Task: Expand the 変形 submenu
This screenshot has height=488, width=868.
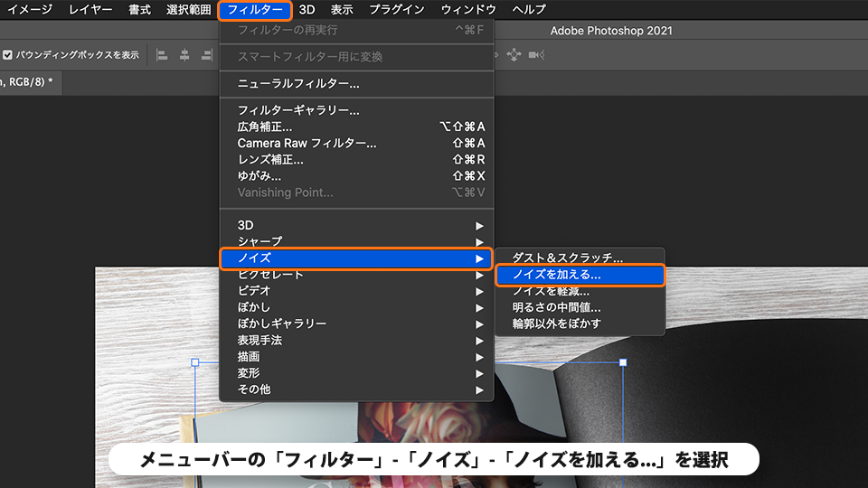Action: tap(356, 373)
